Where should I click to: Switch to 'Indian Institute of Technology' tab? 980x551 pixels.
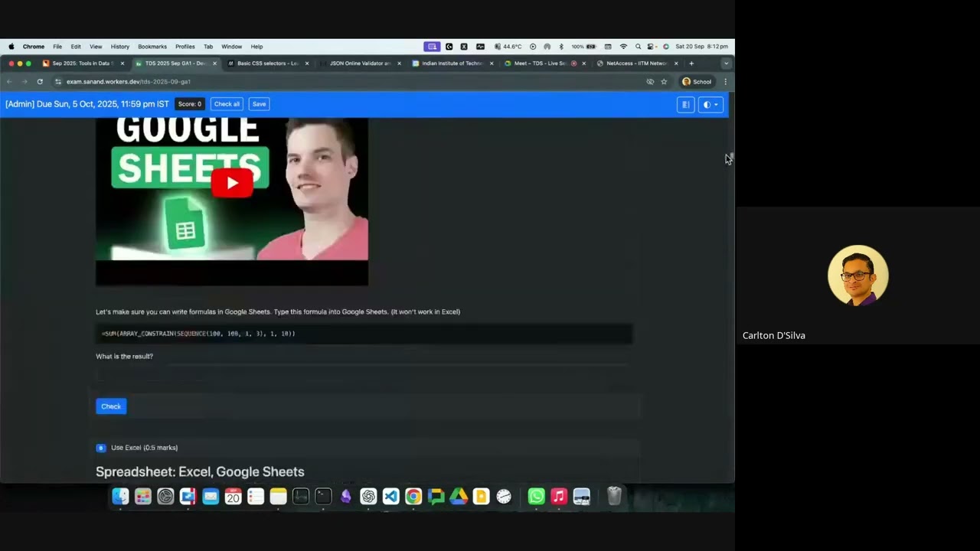coord(452,64)
